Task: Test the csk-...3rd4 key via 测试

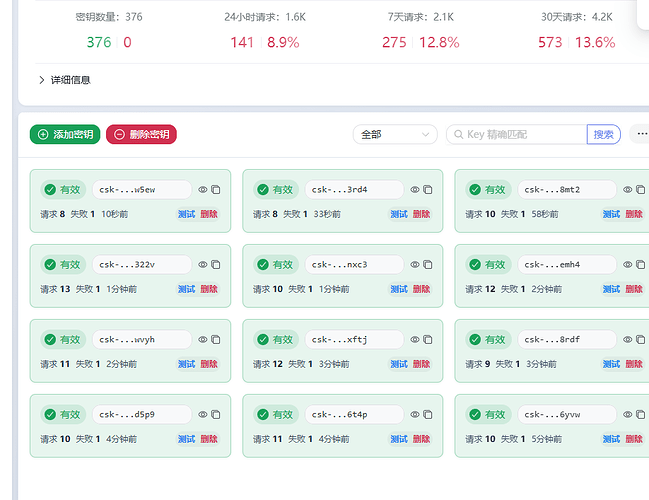Action: [x=399, y=214]
